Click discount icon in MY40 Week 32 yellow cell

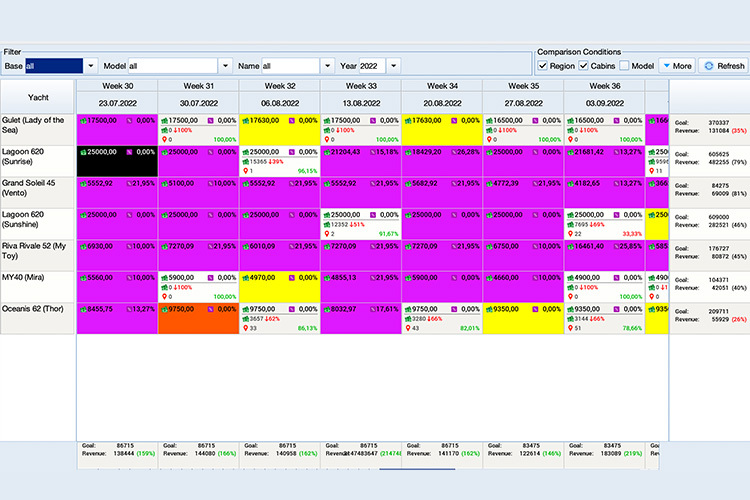pos(291,278)
